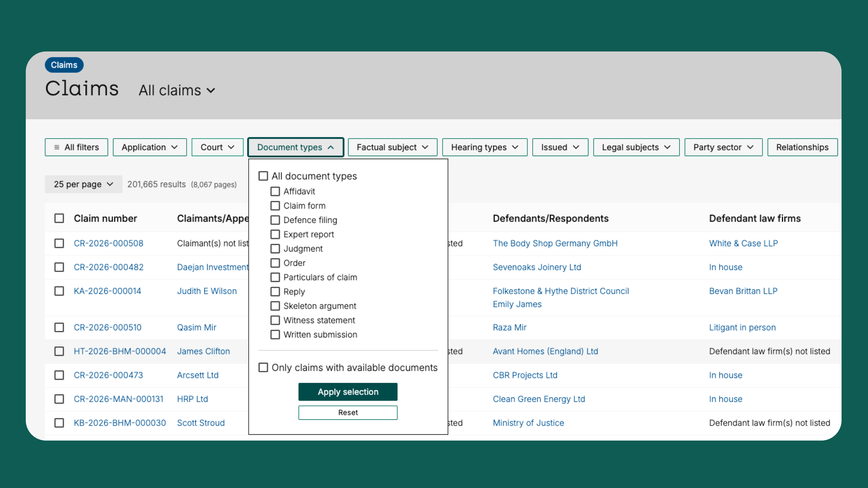
Task: Expand the All claims view selector
Action: coord(177,91)
